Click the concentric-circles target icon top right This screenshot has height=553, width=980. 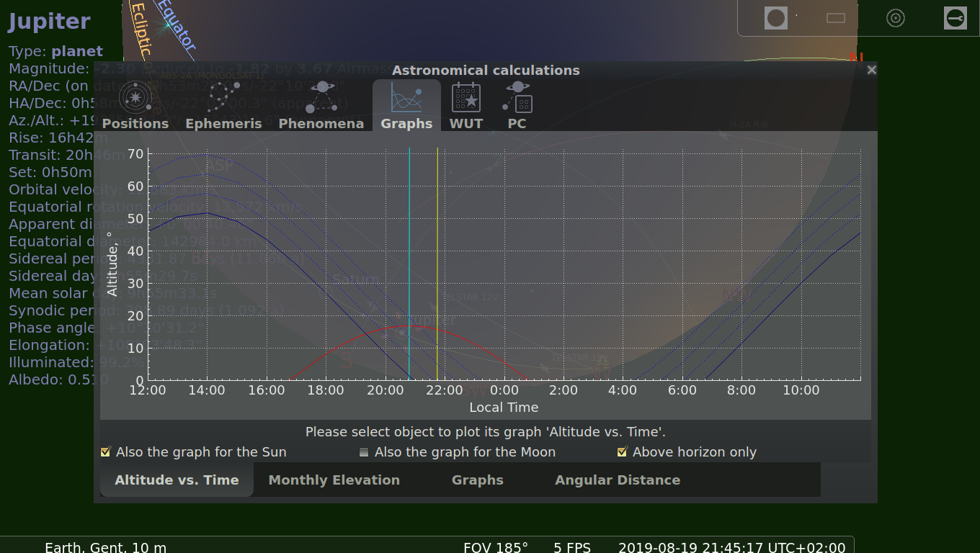click(896, 17)
